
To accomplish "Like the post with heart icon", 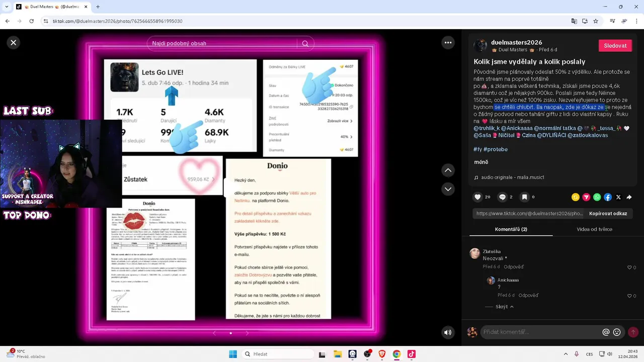I will [477, 197].
